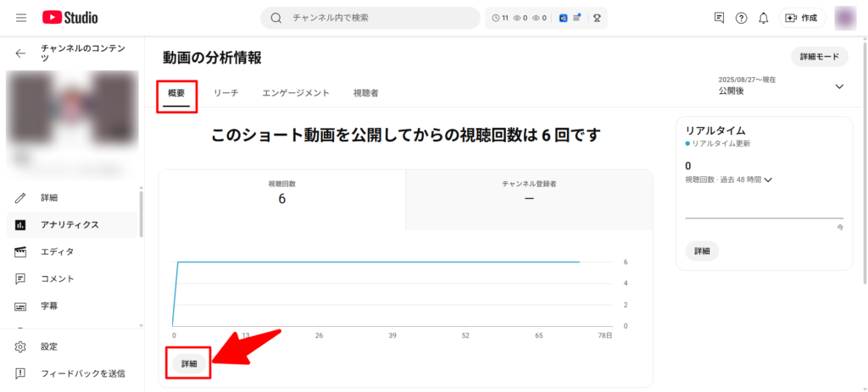The width and height of the screenshot is (868, 392).
Task: Click the trophy icon in extension bar
Action: coord(597,18)
